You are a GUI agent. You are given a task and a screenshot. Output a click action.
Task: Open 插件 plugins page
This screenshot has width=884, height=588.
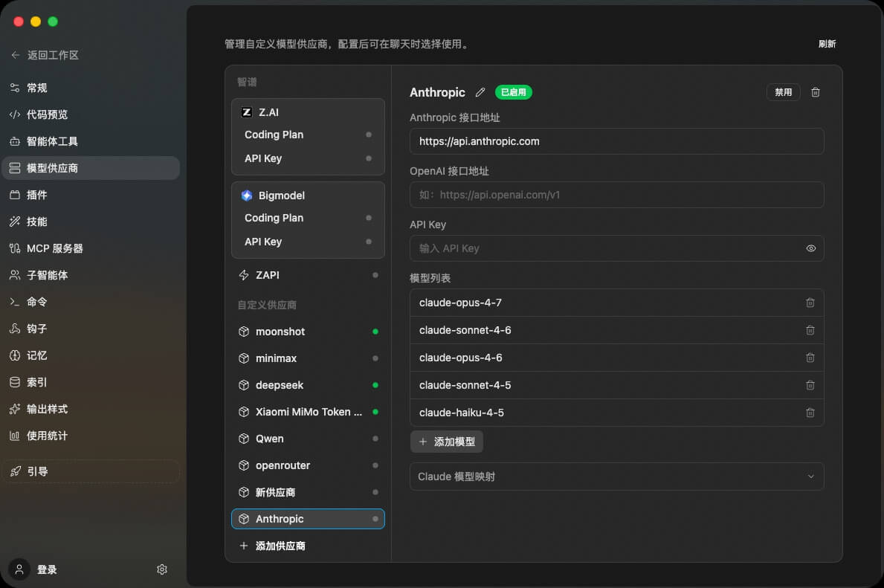click(x=91, y=195)
